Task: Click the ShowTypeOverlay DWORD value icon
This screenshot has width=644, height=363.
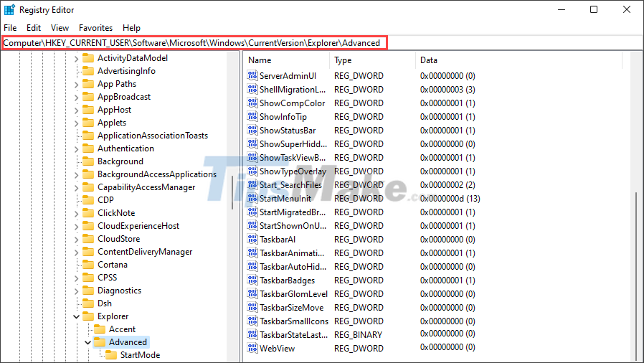Action: [x=252, y=171]
